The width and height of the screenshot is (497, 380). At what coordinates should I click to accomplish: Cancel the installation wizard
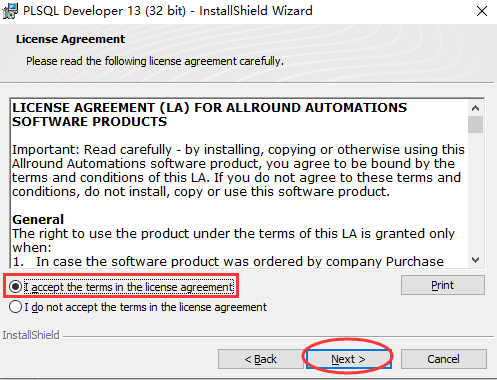(444, 359)
